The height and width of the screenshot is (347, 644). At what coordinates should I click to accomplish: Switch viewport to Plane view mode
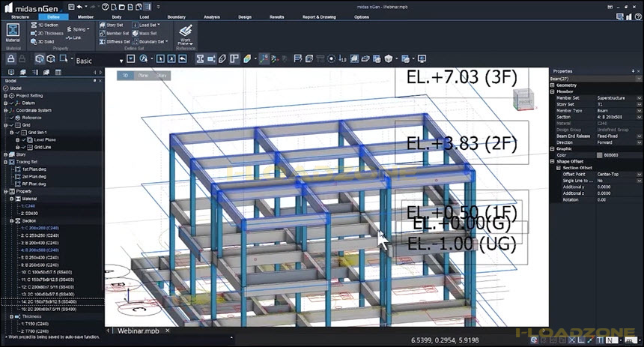tap(143, 76)
